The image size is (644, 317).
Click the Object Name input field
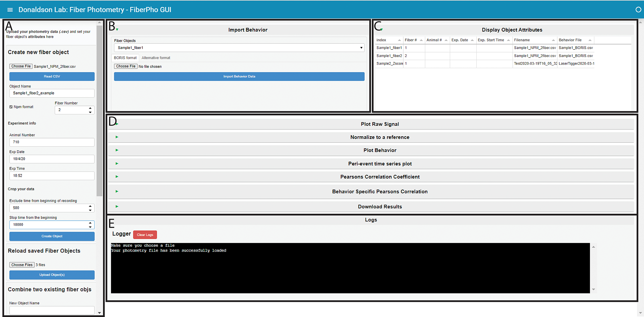[x=52, y=93]
